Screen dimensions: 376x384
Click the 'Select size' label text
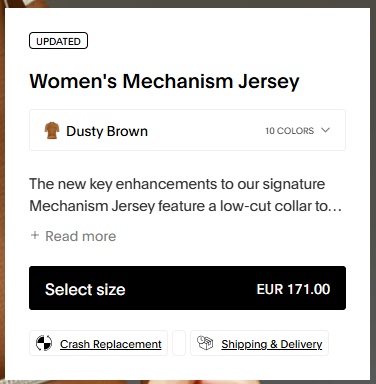coord(85,289)
